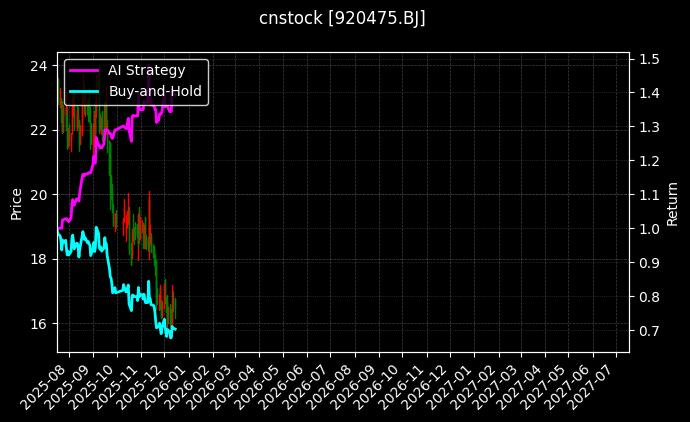Click the 1.0 return tick label
The image size is (690, 422).
(x=648, y=229)
